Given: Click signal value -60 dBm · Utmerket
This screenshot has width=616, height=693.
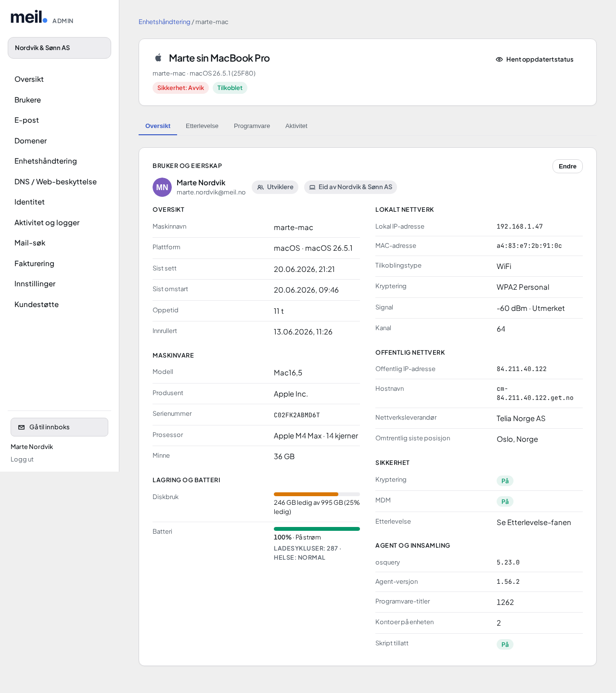Looking at the screenshot, I should point(531,308).
